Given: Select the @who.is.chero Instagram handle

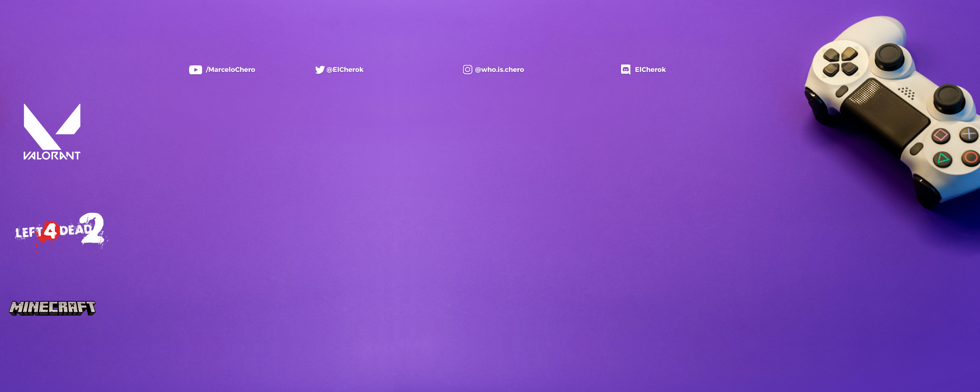Looking at the screenshot, I should click(499, 70).
